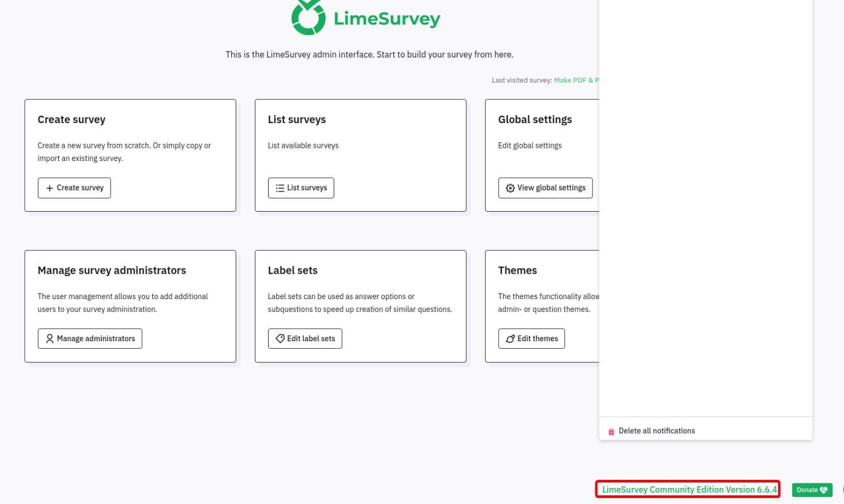Click the Create survey card heading
Screen dimensions: 844x504
pyautogui.click(x=71, y=120)
